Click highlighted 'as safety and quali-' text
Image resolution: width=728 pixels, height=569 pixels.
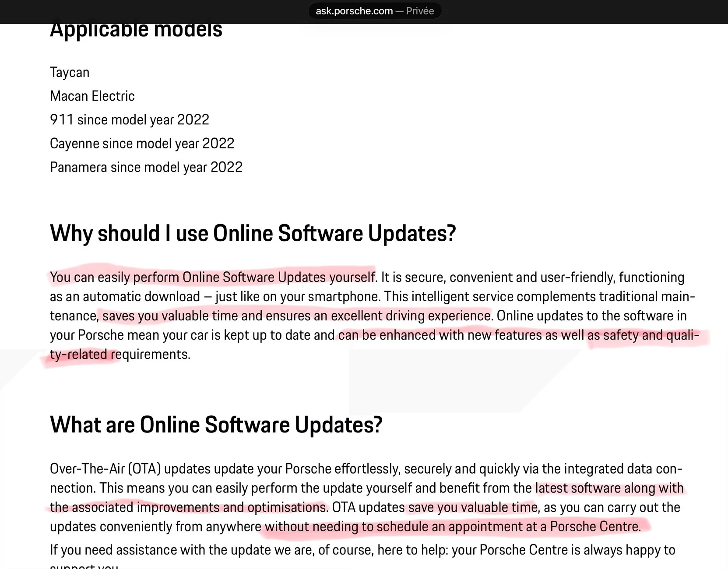click(643, 335)
